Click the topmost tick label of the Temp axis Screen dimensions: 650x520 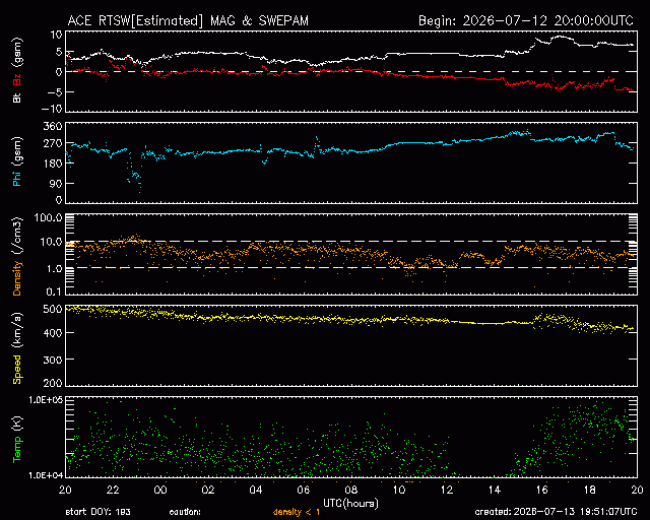point(46,400)
